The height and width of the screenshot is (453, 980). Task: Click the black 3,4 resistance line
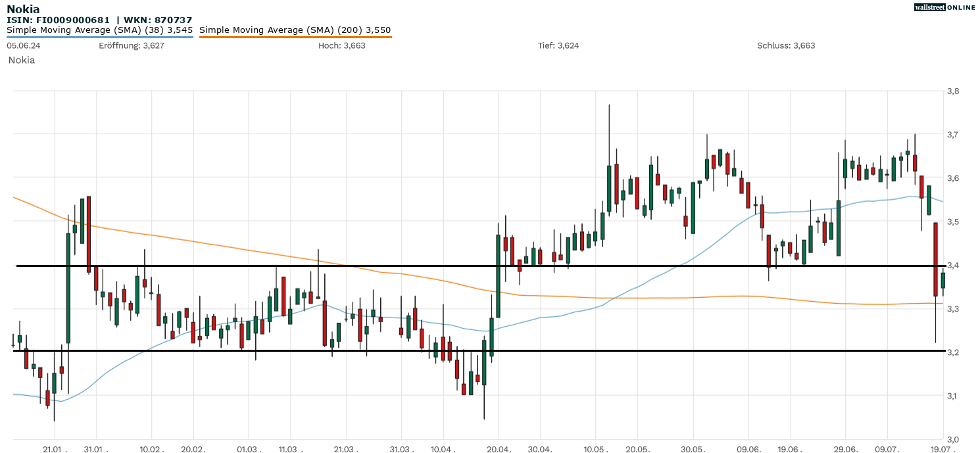pos(480,266)
